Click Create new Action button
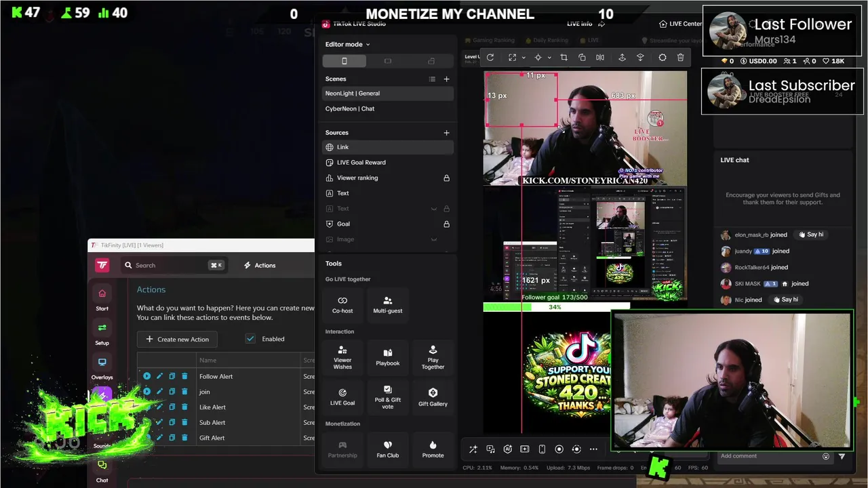 pos(178,339)
